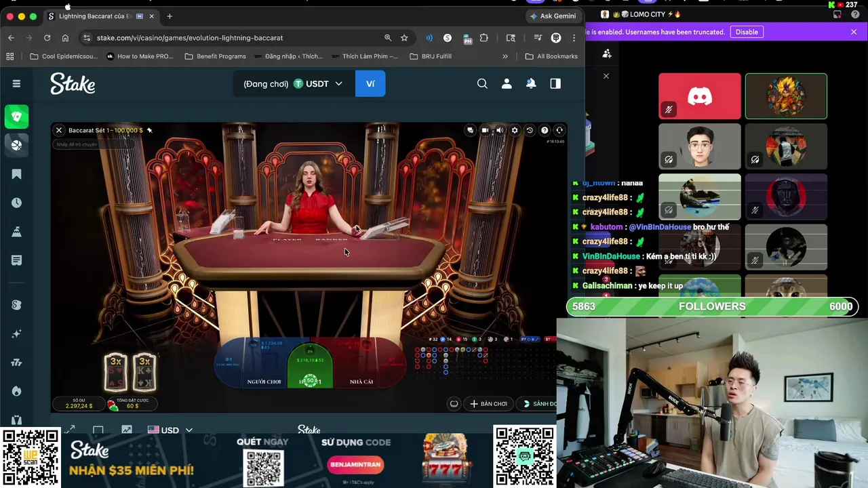Click the SỐ DƯ balance 2.297,24 $
Image resolution: width=868 pixels, height=488 pixels.
(79, 403)
